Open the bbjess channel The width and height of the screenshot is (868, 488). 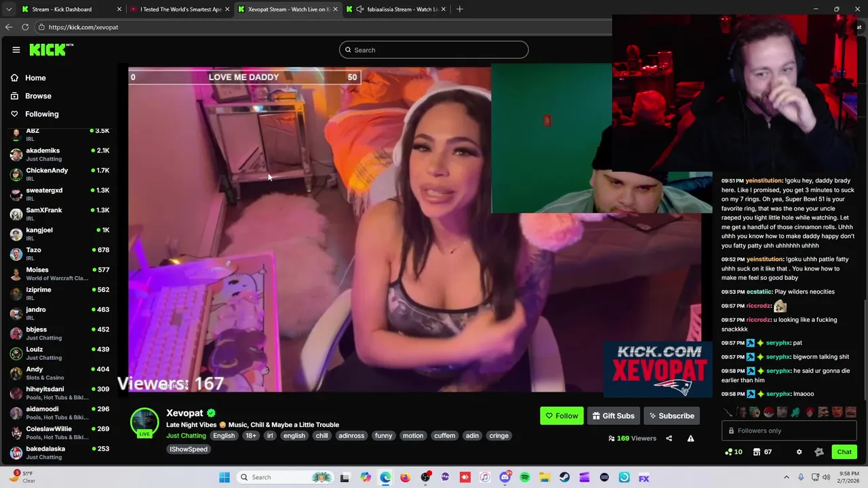point(60,333)
